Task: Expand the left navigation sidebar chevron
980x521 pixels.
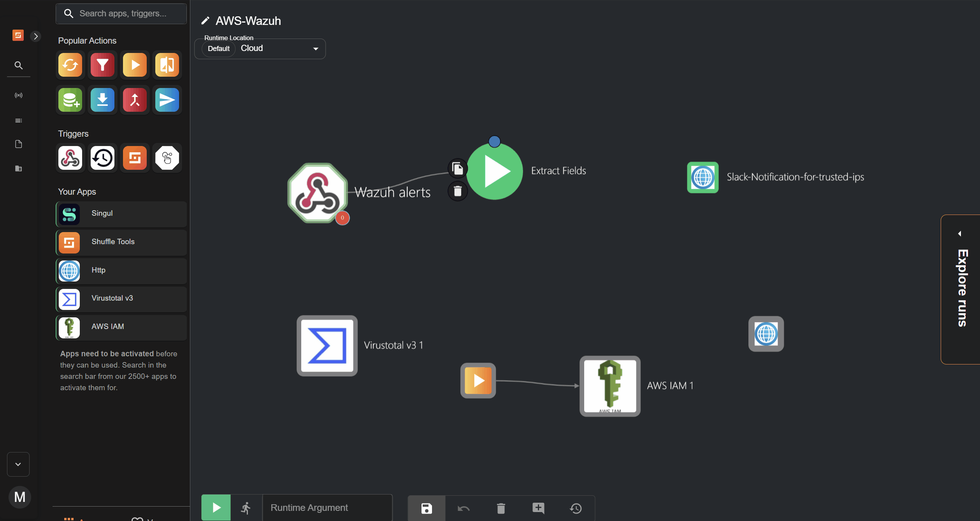Action: (36, 36)
